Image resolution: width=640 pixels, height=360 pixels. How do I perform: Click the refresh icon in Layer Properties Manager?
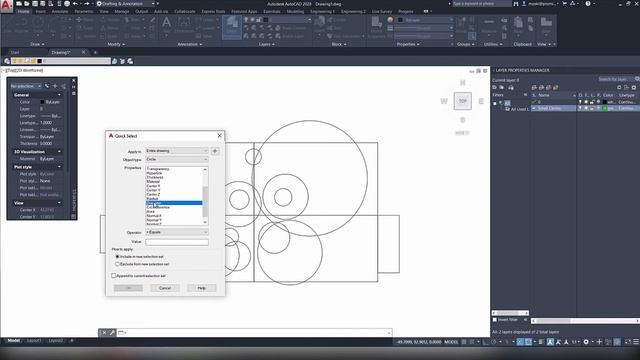click(x=619, y=87)
